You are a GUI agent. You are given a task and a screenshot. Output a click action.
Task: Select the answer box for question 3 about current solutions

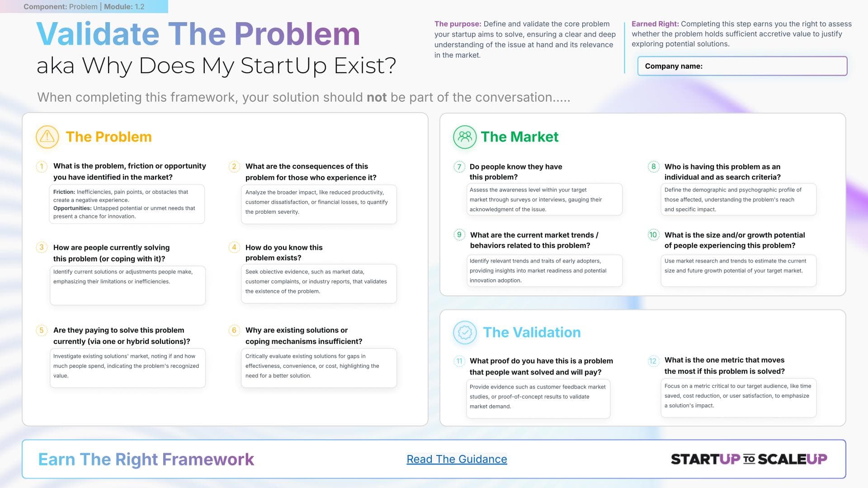(127, 286)
